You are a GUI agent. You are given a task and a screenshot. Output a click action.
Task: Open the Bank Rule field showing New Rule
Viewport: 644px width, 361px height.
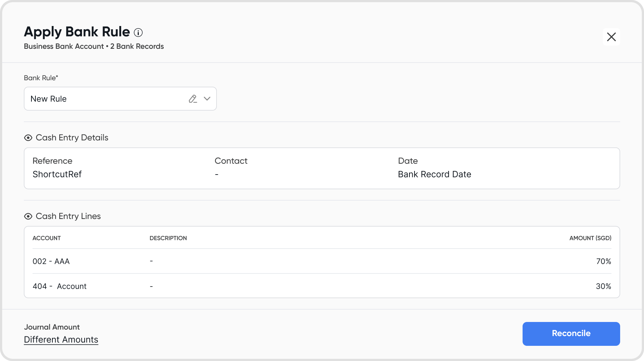(120, 99)
